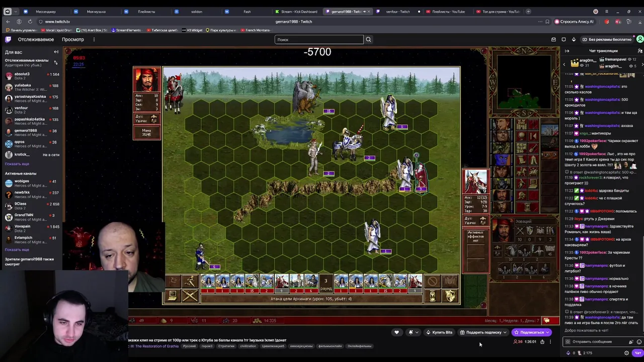Click the running figure retreat button

point(190,282)
